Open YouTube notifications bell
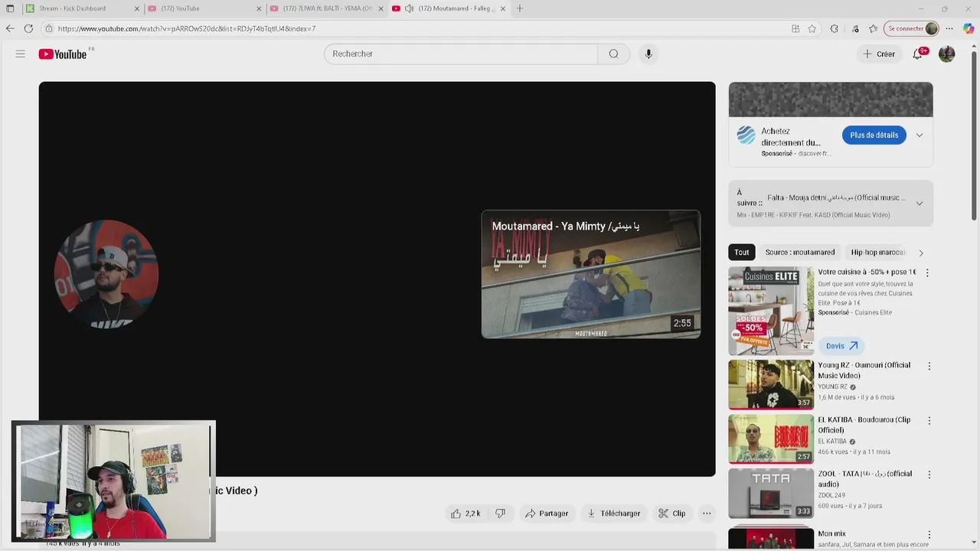Image resolution: width=980 pixels, height=551 pixels. (918, 54)
